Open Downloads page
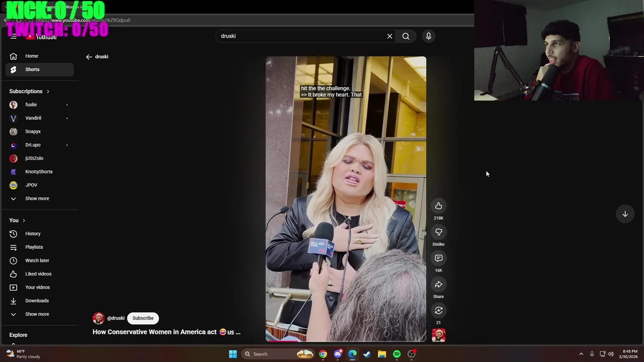644x362 pixels. pos(39,301)
